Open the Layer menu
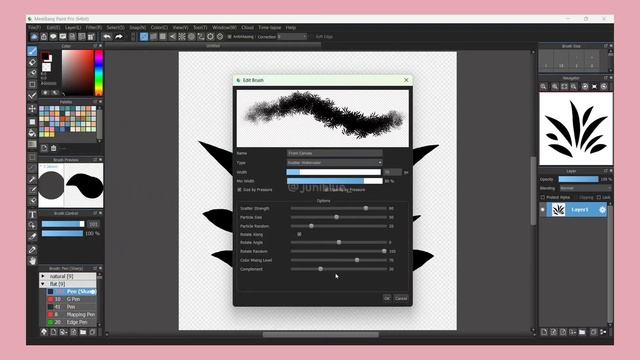 point(73,28)
